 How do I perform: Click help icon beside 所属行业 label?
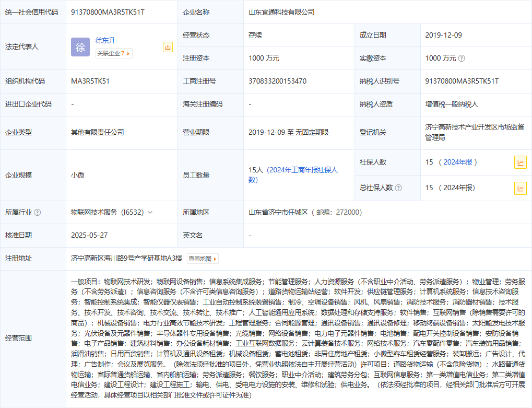coord(37,213)
